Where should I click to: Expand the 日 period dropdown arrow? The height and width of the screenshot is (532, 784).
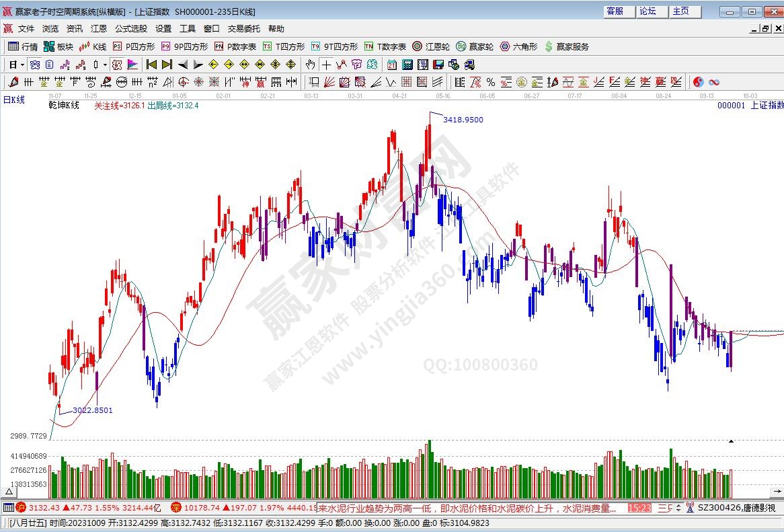22,65
